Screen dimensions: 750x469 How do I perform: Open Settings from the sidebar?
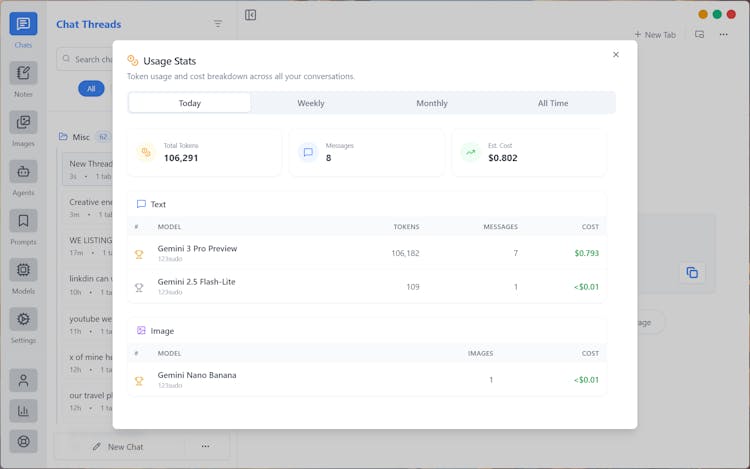click(x=23, y=319)
